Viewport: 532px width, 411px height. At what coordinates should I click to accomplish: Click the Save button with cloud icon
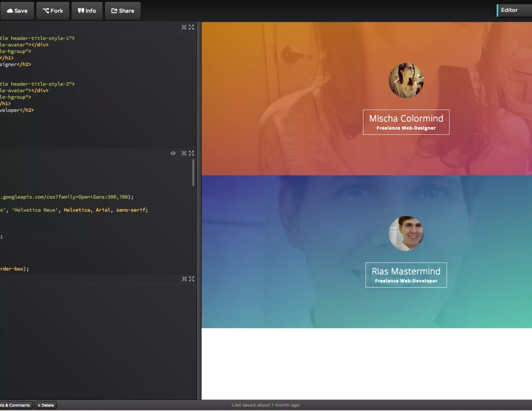coord(17,11)
